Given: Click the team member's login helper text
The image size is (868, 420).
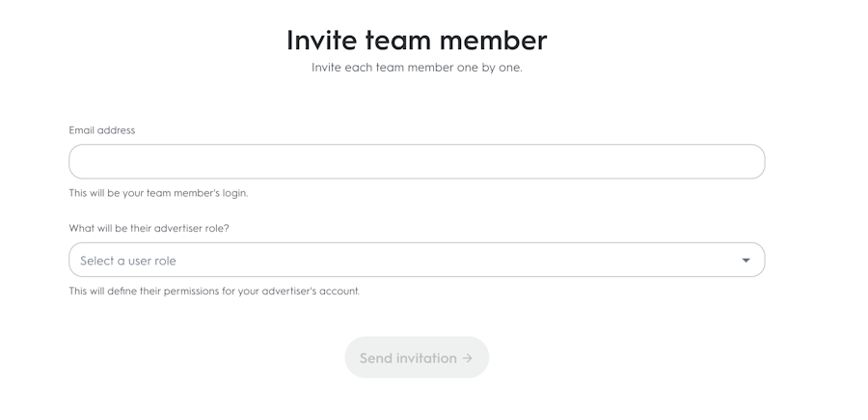Looking at the screenshot, I should click(158, 193).
